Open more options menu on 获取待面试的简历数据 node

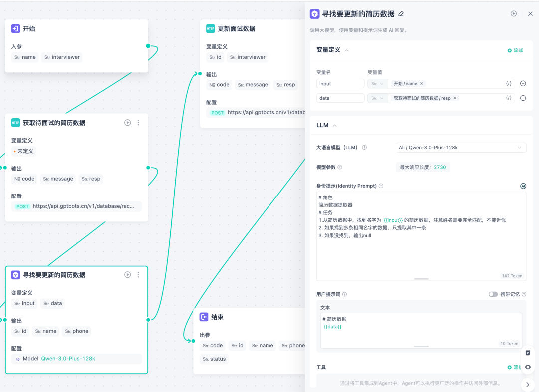(139, 123)
